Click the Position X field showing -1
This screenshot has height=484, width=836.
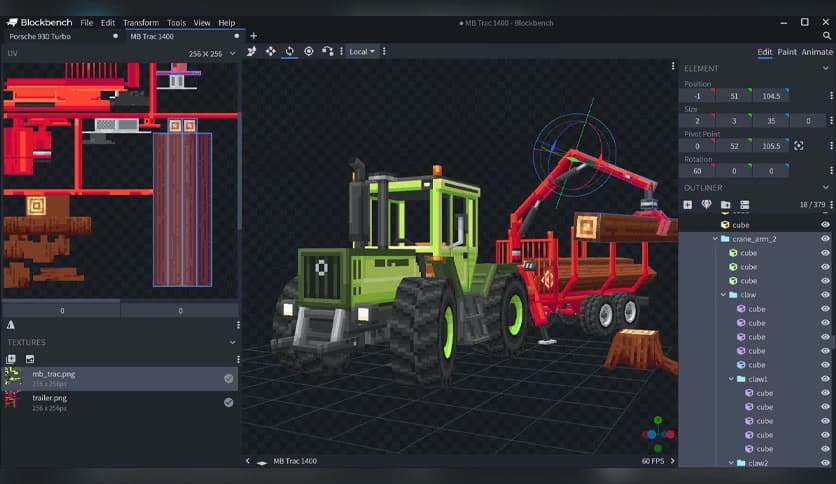(x=697, y=96)
